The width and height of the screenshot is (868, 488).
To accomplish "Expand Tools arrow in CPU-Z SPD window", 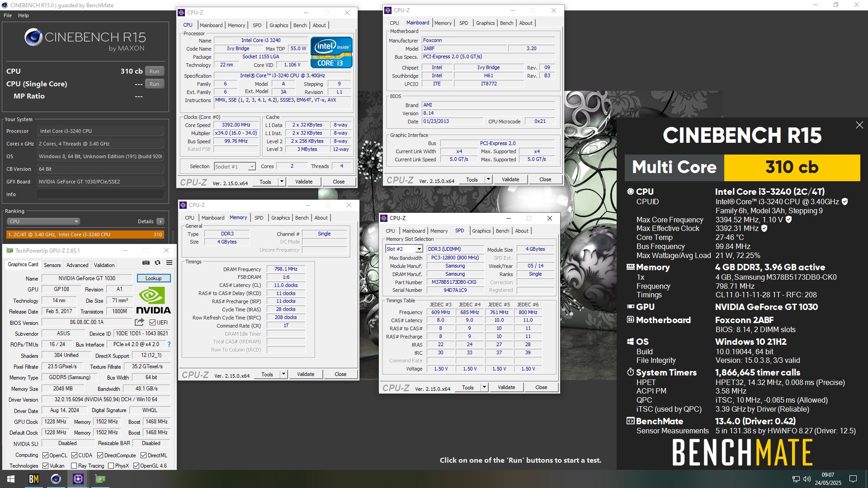I will 484,387.
